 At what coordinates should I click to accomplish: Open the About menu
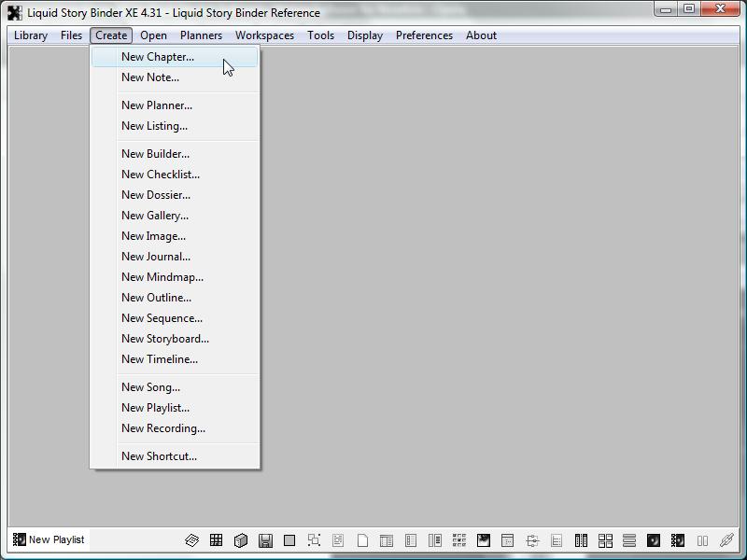tap(481, 35)
